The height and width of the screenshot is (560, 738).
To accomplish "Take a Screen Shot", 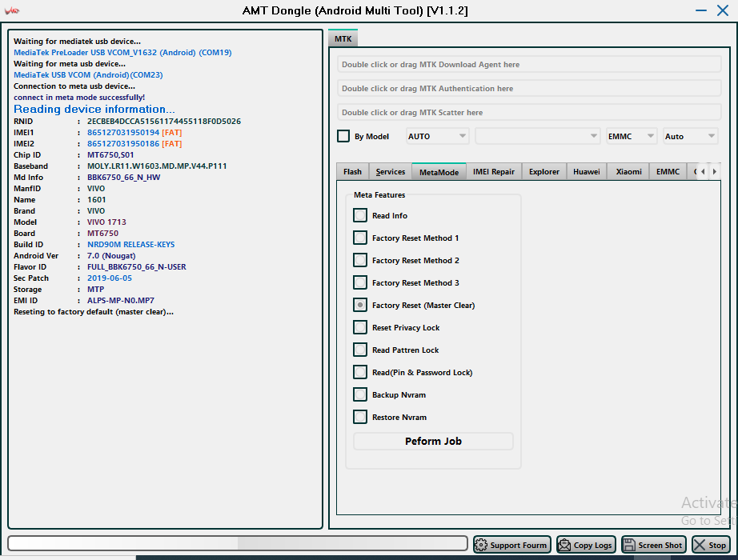I will click(654, 545).
